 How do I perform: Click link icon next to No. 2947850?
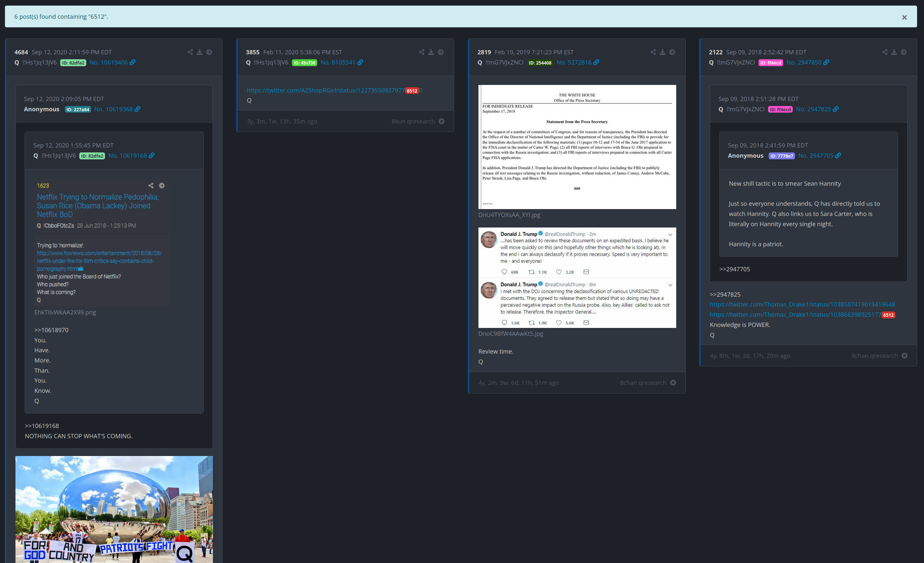pos(826,62)
